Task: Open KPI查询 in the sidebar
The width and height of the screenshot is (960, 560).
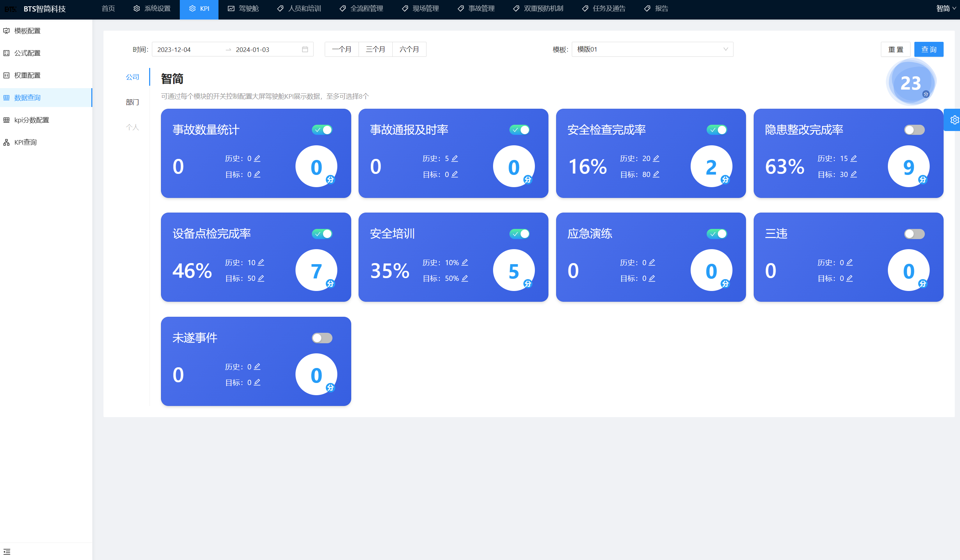Action: pos(46,142)
